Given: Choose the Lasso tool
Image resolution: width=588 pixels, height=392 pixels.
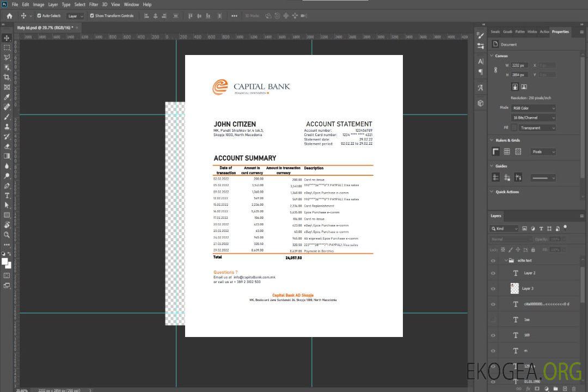Looking at the screenshot, I should pos(7,57).
